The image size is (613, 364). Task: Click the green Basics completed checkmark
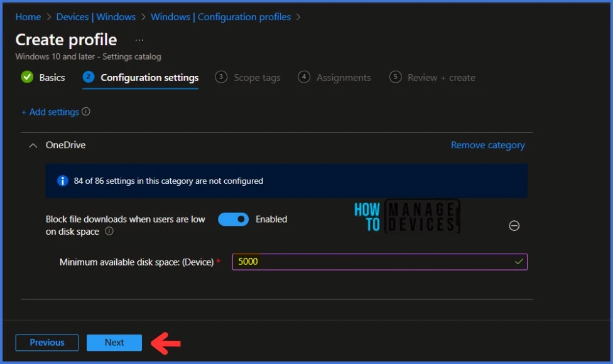(x=27, y=77)
